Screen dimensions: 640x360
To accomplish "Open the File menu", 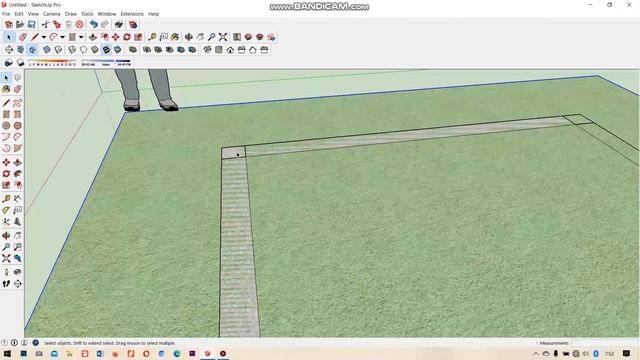I will click(x=6, y=14).
